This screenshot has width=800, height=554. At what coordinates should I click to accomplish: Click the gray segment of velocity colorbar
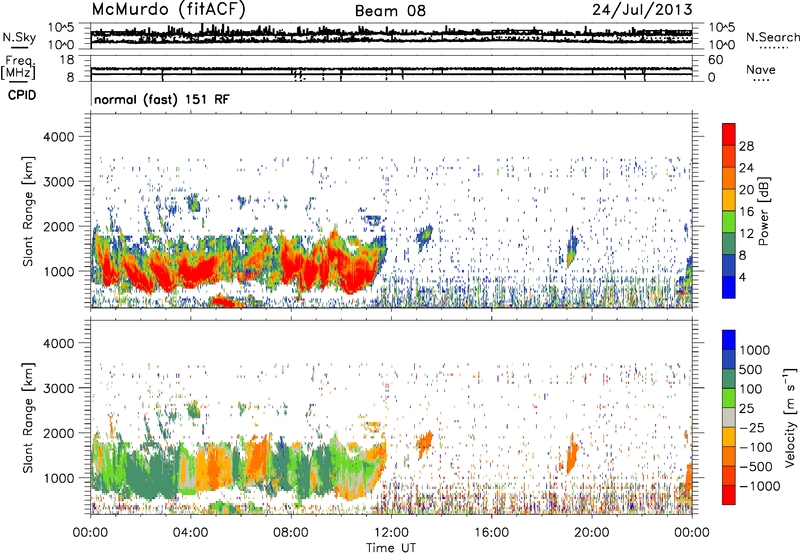[729, 417]
